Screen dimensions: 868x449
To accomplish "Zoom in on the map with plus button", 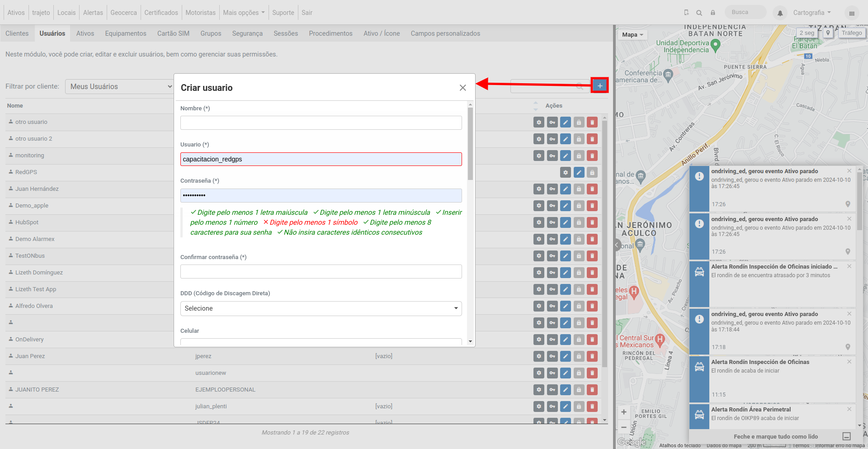I will click(624, 412).
